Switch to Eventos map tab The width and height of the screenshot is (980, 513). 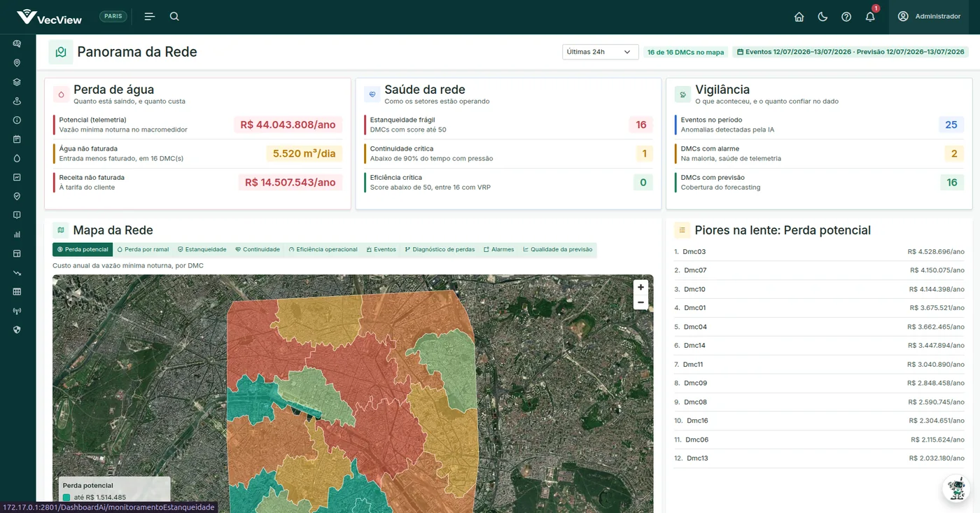381,249
